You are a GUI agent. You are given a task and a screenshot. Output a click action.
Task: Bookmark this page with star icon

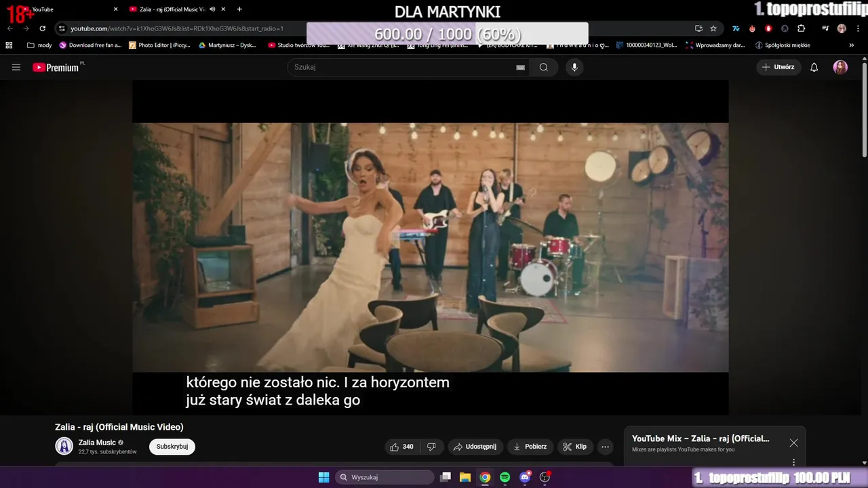click(713, 28)
